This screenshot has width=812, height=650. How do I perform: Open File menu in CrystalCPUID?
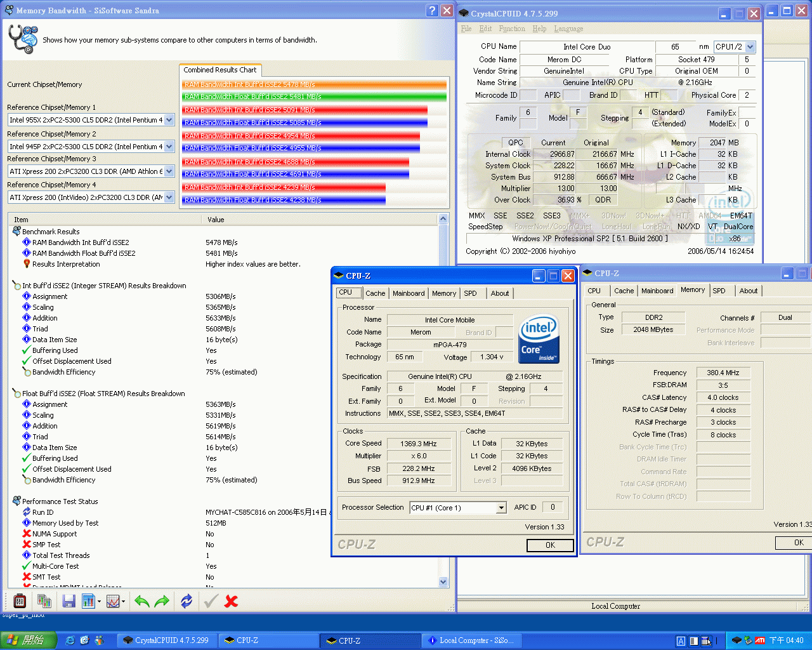pyautogui.click(x=466, y=29)
